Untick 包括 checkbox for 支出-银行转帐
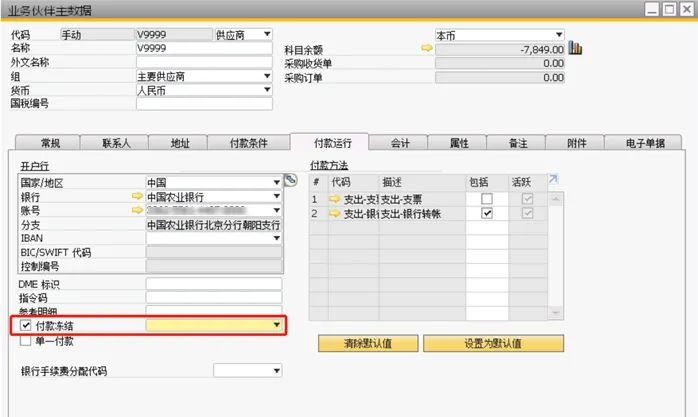The height and width of the screenshot is (417, 698). pyautogui.click(x=487, y=213)
